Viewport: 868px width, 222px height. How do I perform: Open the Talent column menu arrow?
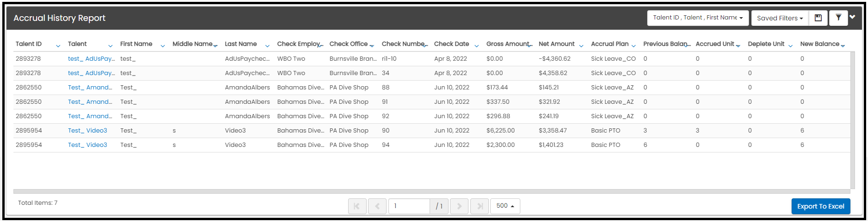(110, 45)
